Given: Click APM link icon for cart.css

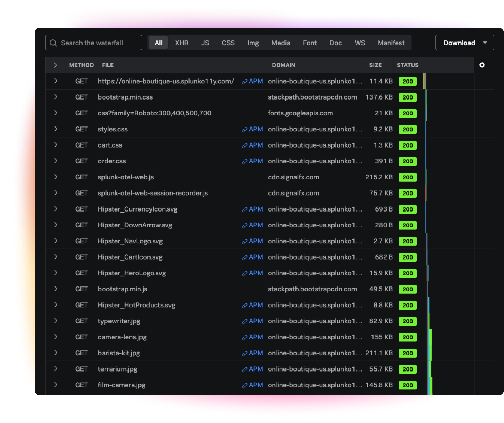Looking at the screenshot, I should 244,145.
